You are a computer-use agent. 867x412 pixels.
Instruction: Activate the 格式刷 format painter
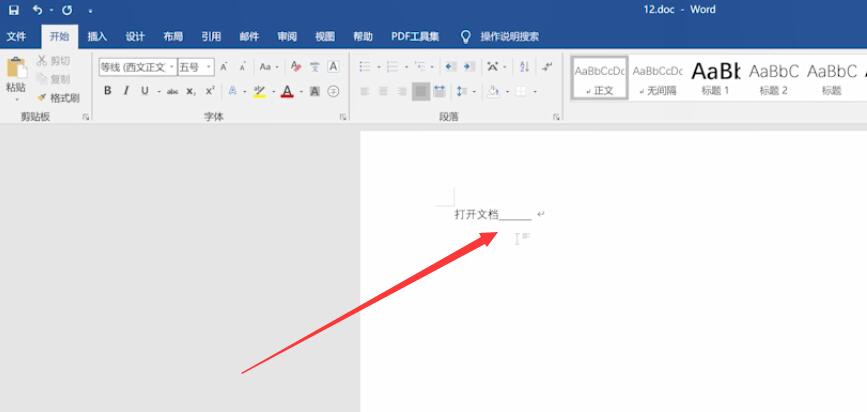(x=59, y=98)
